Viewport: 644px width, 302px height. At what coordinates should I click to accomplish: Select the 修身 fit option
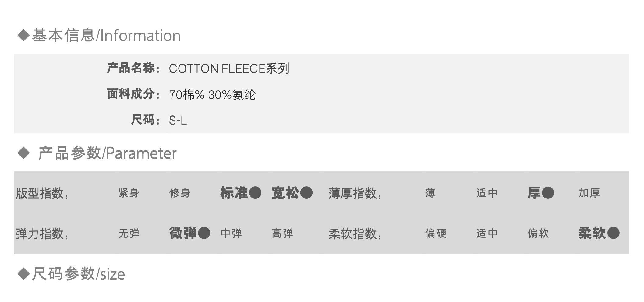180,193
